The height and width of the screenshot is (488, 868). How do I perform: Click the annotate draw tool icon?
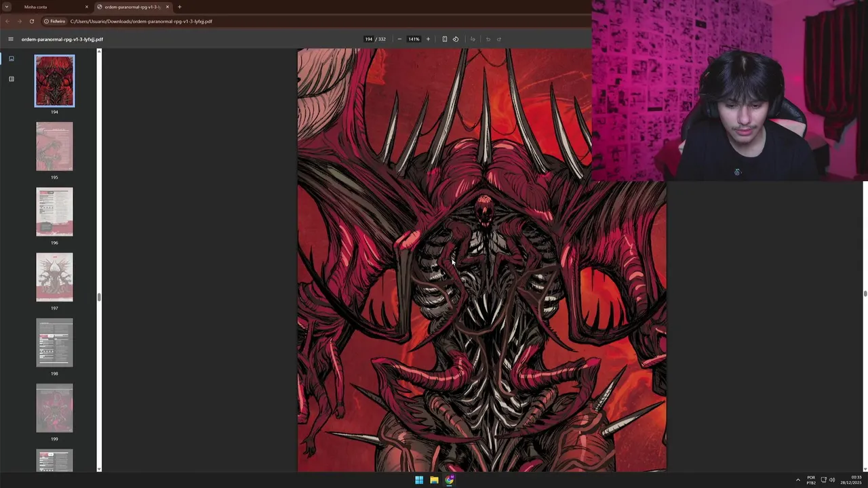(473, 39)
